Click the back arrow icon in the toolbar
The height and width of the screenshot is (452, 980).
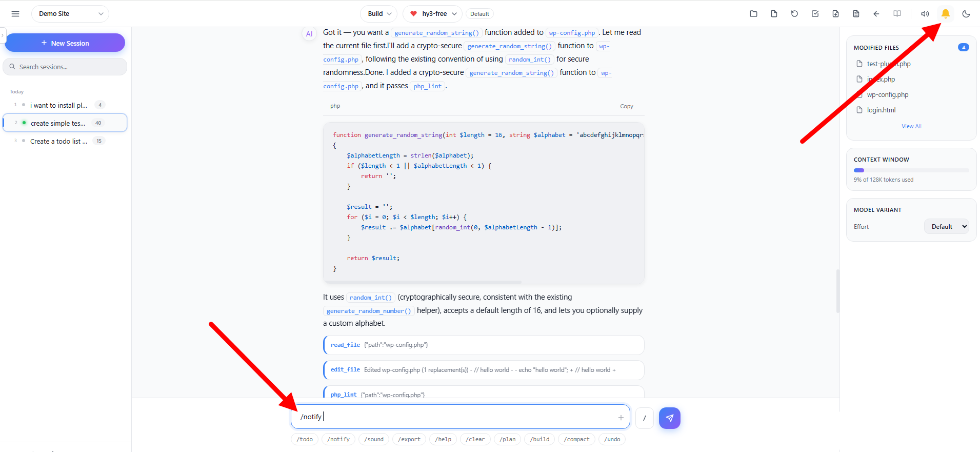point(876,14)
